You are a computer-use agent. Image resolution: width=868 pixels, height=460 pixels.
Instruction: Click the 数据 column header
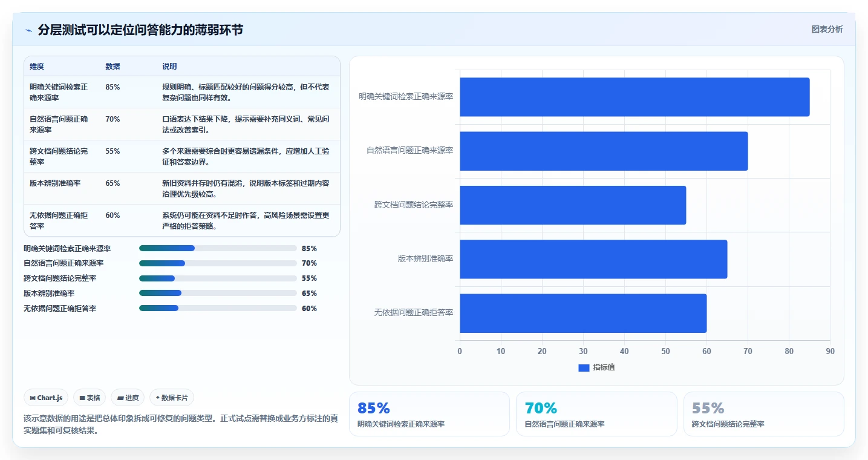pyautogui.click(x=113, y=66)
